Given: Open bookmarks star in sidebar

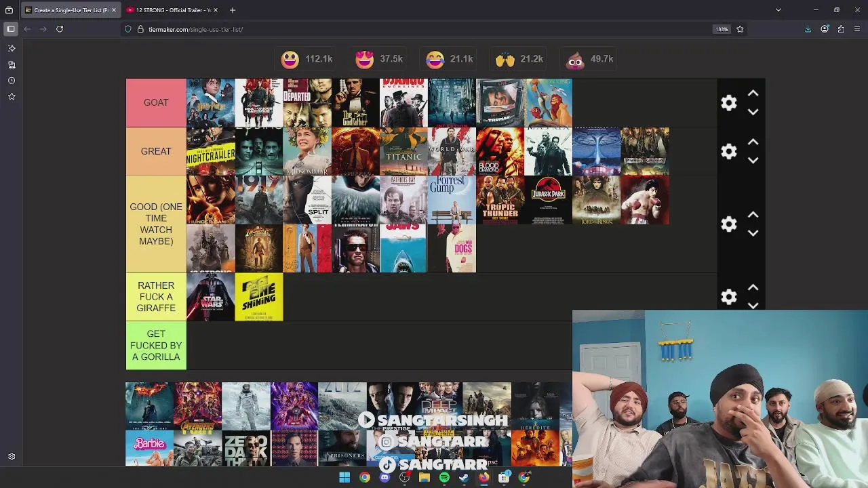Looking at the screenshot, I should coord(12,97).
